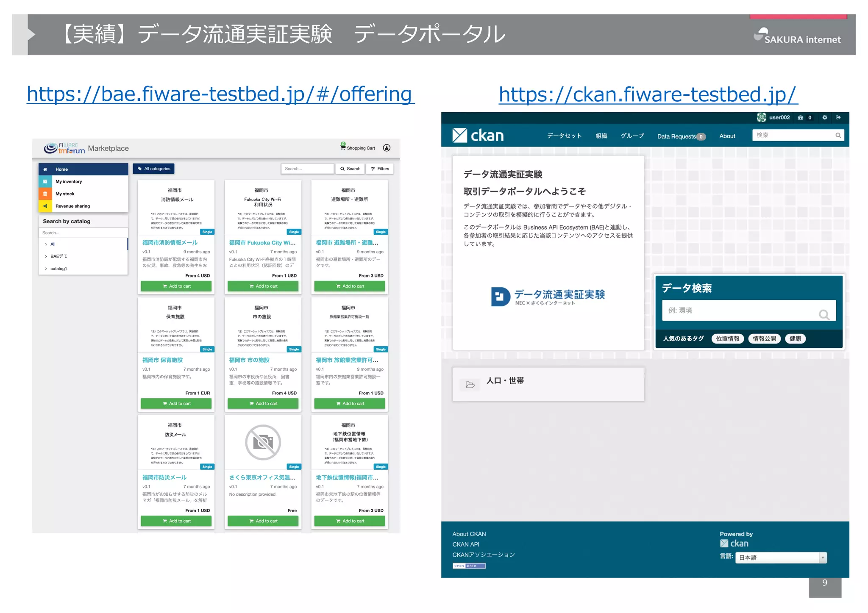This screenshot has width=868, height=613.
Task: Select My inventory menu item
Action: click(83, 181)
